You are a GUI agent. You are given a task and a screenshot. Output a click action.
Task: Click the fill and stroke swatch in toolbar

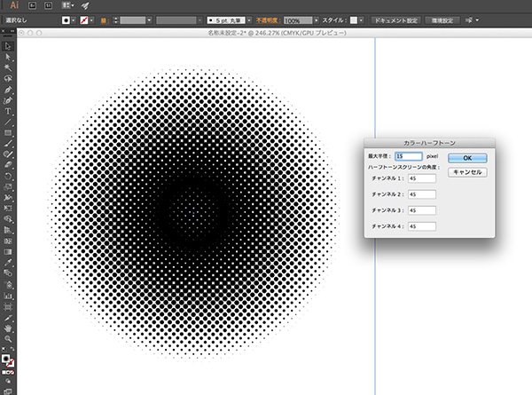[x=7, y=360]
